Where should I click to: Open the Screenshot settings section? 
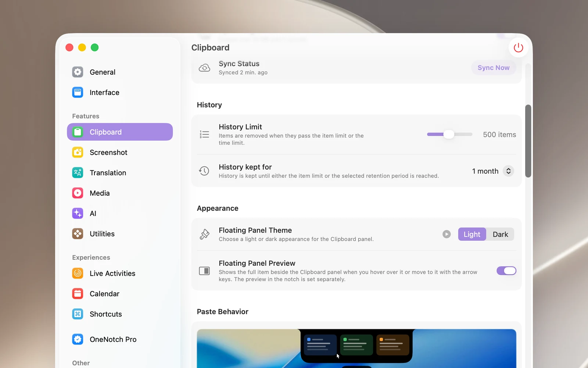click(x=120, y=152)
